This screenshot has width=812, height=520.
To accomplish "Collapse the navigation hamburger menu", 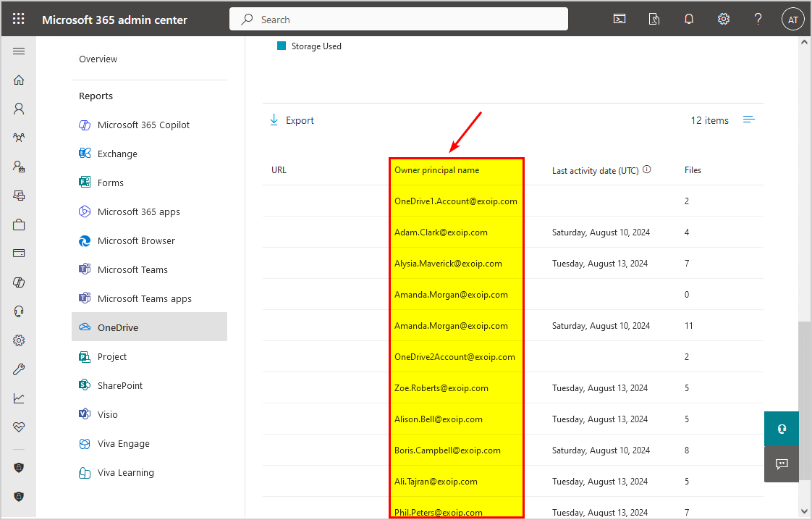I will [x=19, y=51].
